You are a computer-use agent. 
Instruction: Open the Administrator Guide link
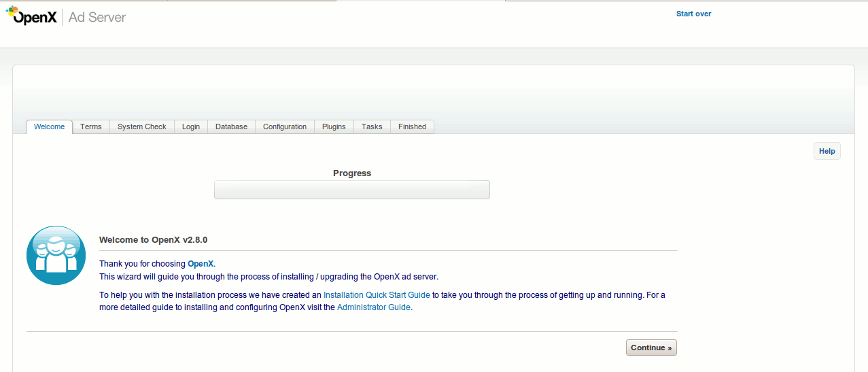[374, 307]
